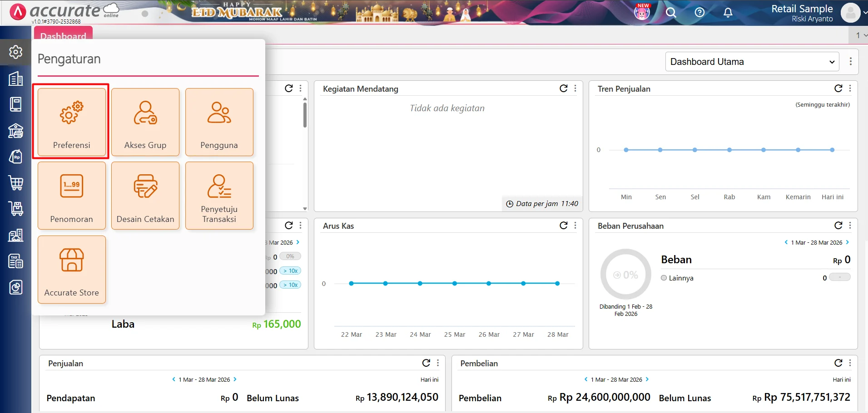Open Akses Grup tile
The width and height of the screenshot is (868, 413).
145,122
